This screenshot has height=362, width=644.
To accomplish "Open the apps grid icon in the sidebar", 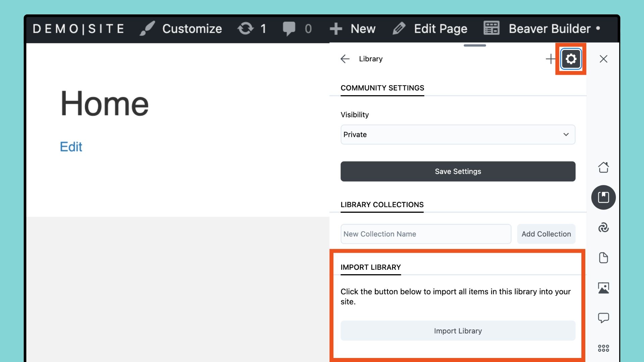I will 603,348.
